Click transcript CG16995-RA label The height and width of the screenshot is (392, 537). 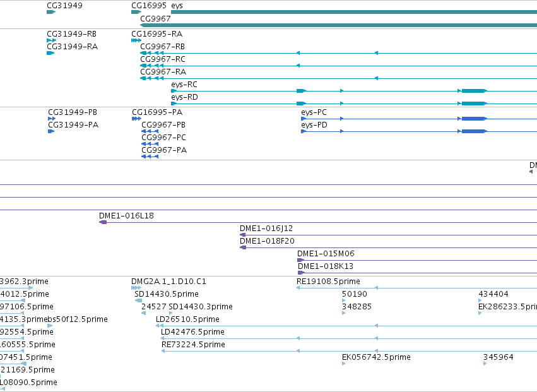[x=157, y=34]
